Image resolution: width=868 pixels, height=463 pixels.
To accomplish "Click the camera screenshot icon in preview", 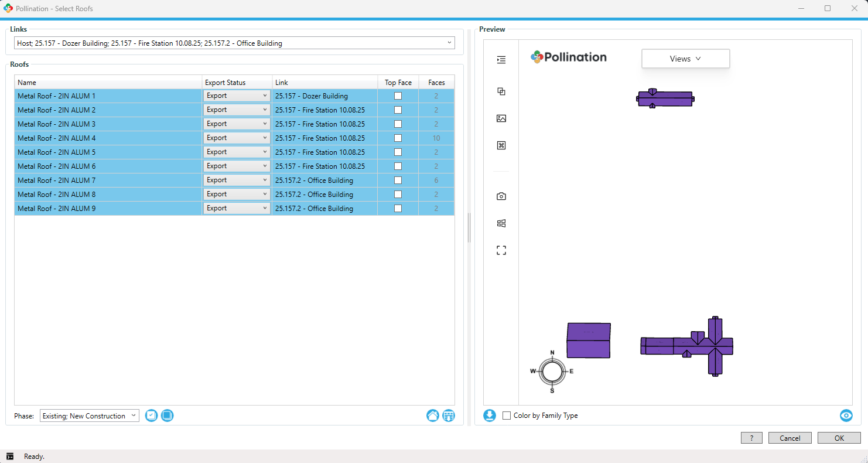I will (501, 196).
